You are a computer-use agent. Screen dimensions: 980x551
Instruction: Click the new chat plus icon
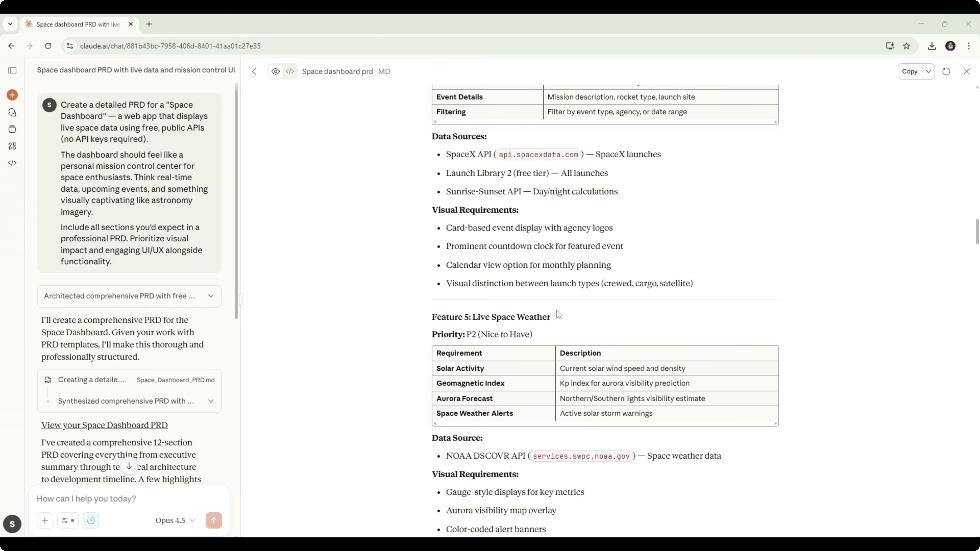click(12, 95)
